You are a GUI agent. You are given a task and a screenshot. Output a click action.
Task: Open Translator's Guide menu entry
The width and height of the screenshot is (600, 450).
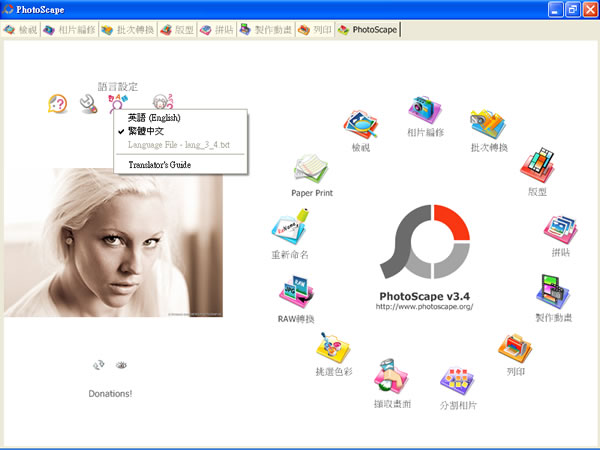pyautogui.click(x=159, y=164)
